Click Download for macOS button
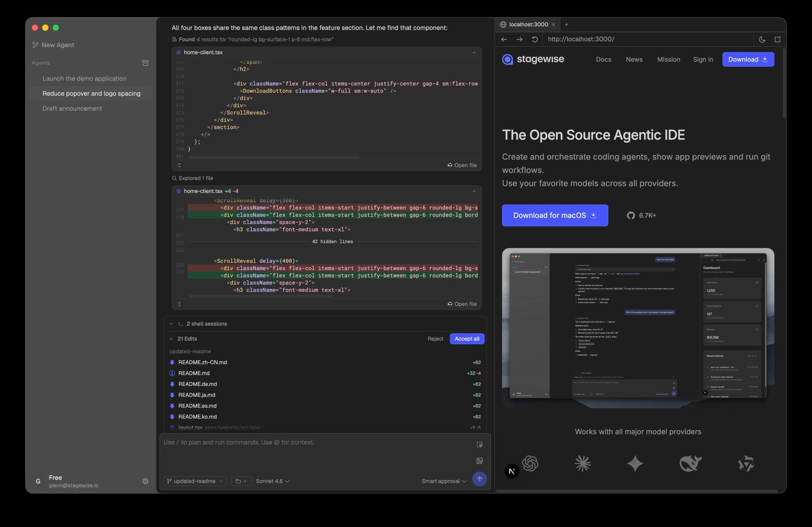The image size is (812, 527). (x=555, y=216)
